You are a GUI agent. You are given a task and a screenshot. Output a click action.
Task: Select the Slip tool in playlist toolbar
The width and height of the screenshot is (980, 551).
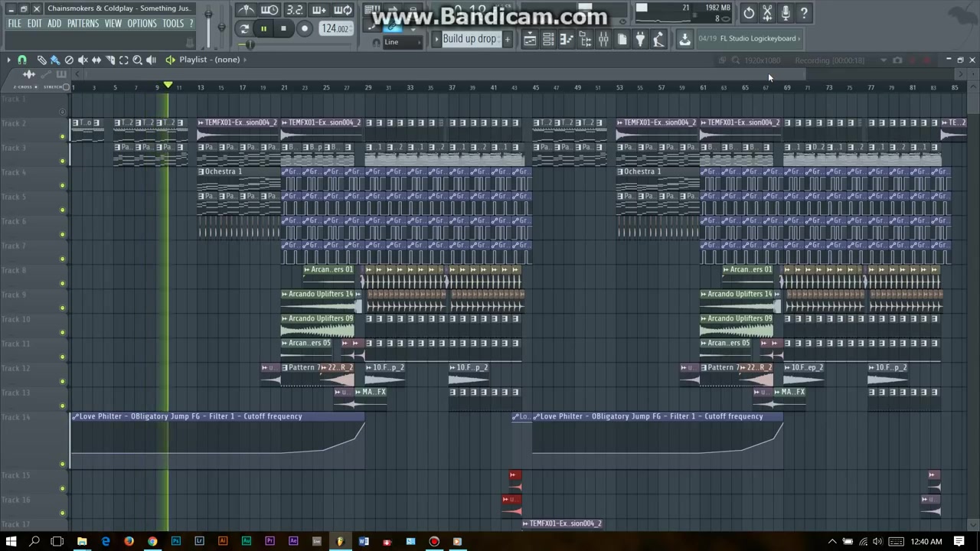tap(96, 60)
